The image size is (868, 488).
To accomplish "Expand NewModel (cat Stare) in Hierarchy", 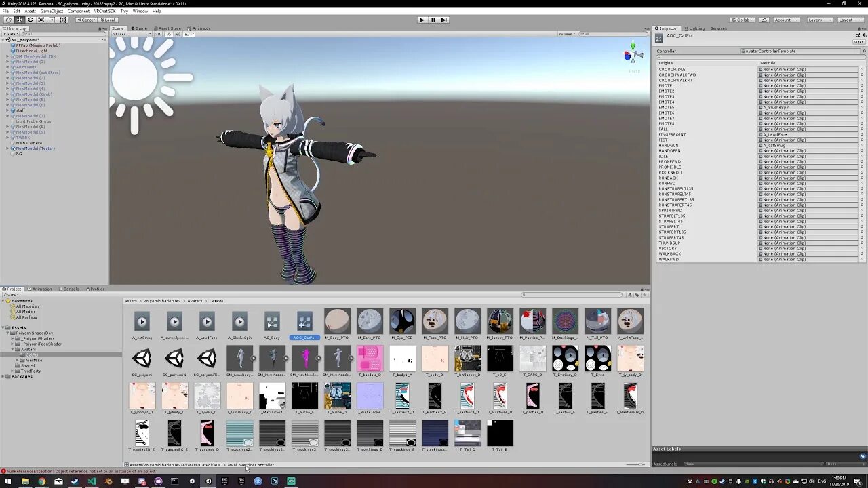I will pos(7,73).
